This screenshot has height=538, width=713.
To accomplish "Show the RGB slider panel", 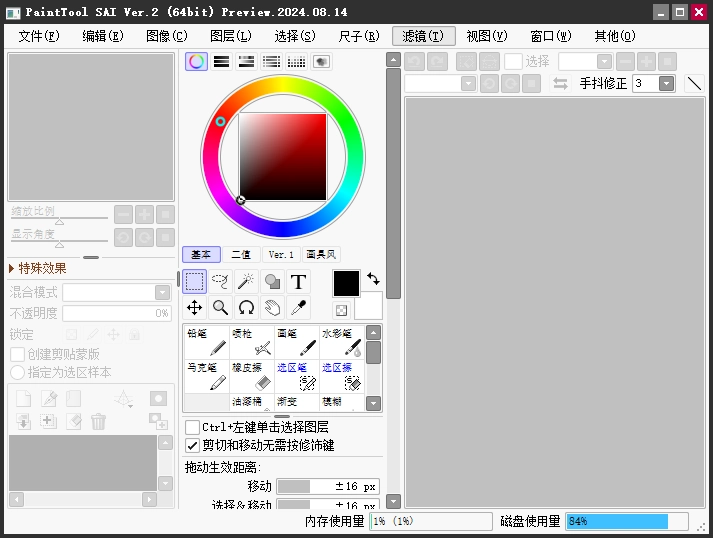I will 221,61.
